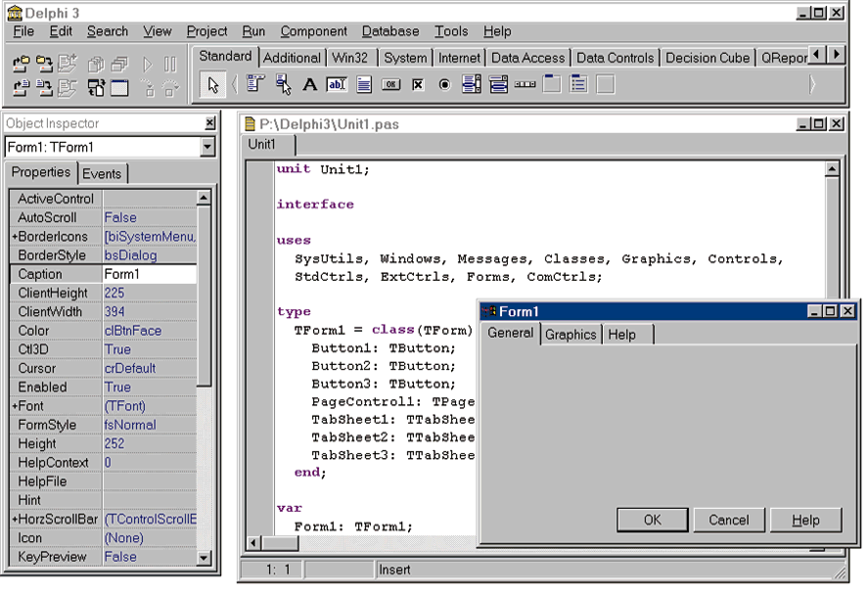Screen dimensions: 868x594
Task: Click the OK button in Form1
Action: [652, 520]
